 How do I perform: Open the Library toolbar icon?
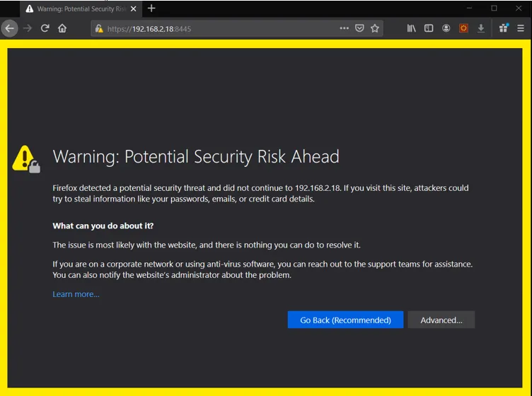tap(411, 28)
